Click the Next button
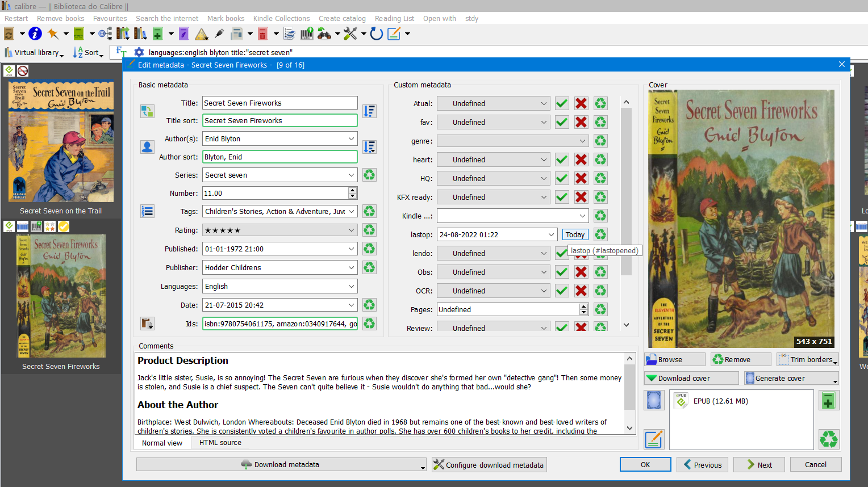This screenshot has width=868, height=487. tap(759, 464)
